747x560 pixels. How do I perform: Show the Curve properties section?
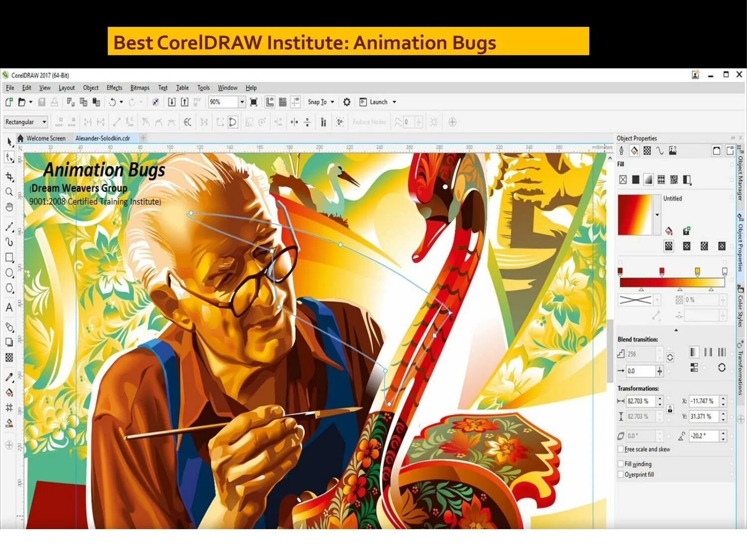point(660,151)
